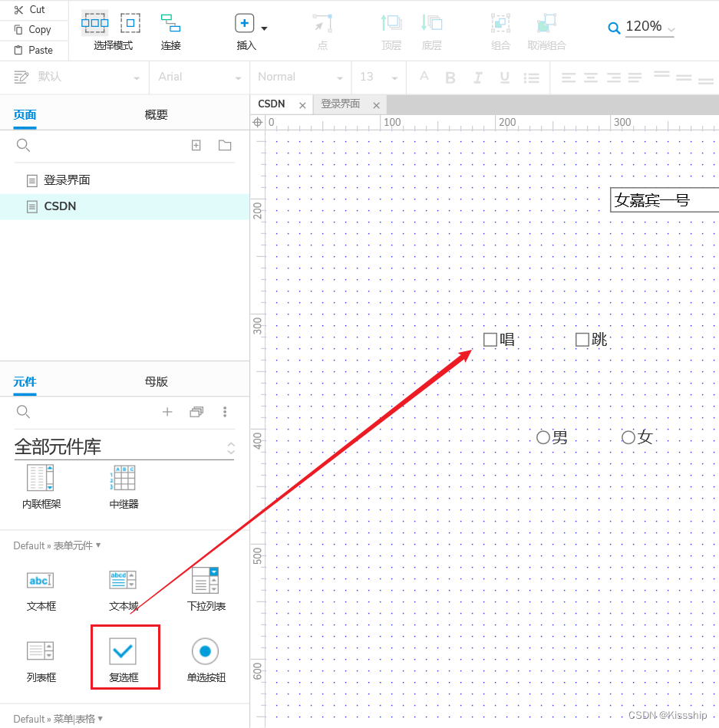719x728 pixels.
Task: Select the 登录界面 page in the list
Action: [124, 180]
